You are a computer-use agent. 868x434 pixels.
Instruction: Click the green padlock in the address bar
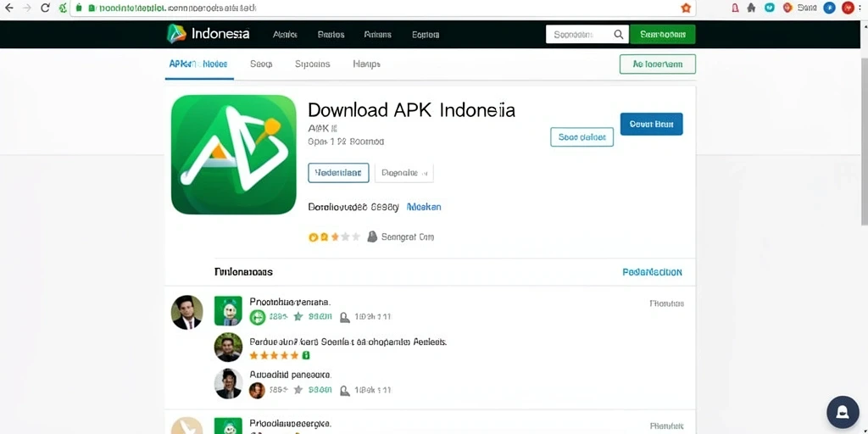78,8
